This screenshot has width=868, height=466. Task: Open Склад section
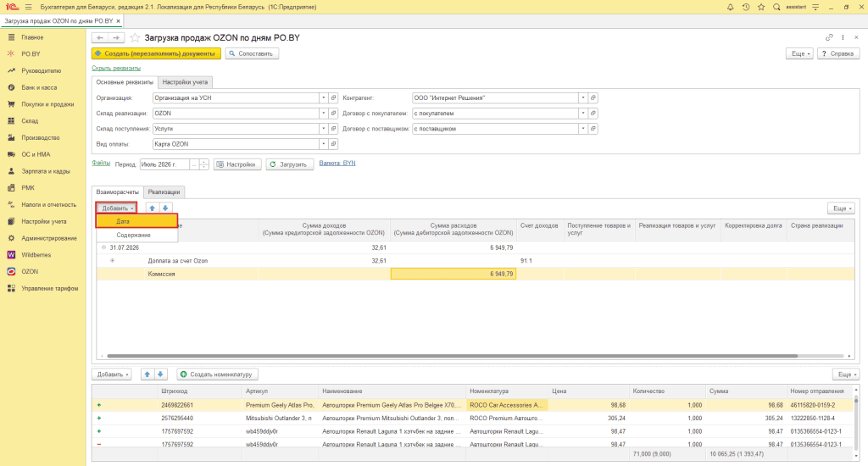30,120
